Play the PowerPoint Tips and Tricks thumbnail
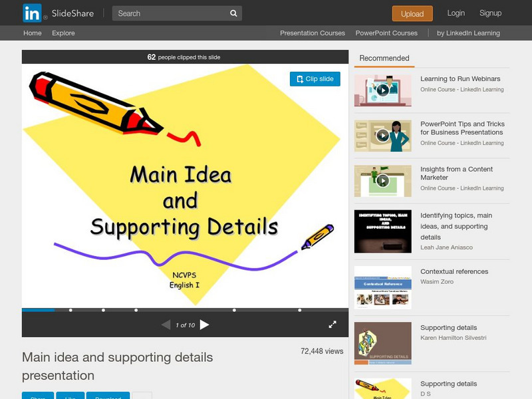 383,136
